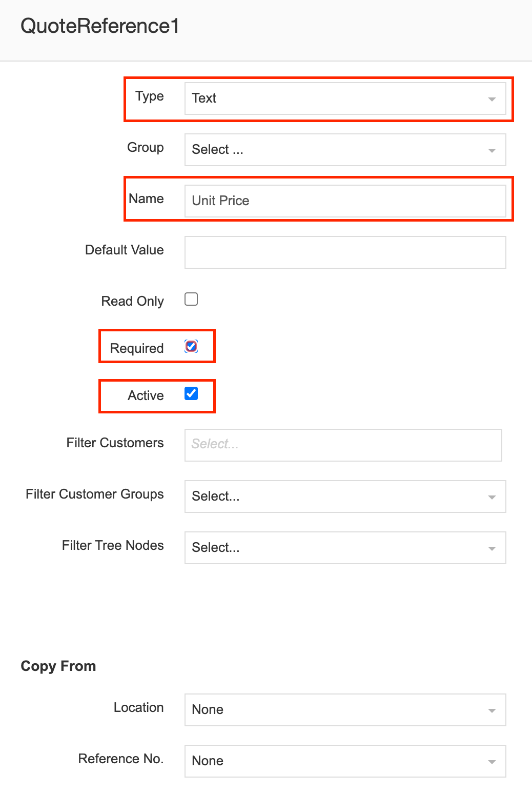
Task: Open the Reference No. dropdown
Action: click(338, 761)
